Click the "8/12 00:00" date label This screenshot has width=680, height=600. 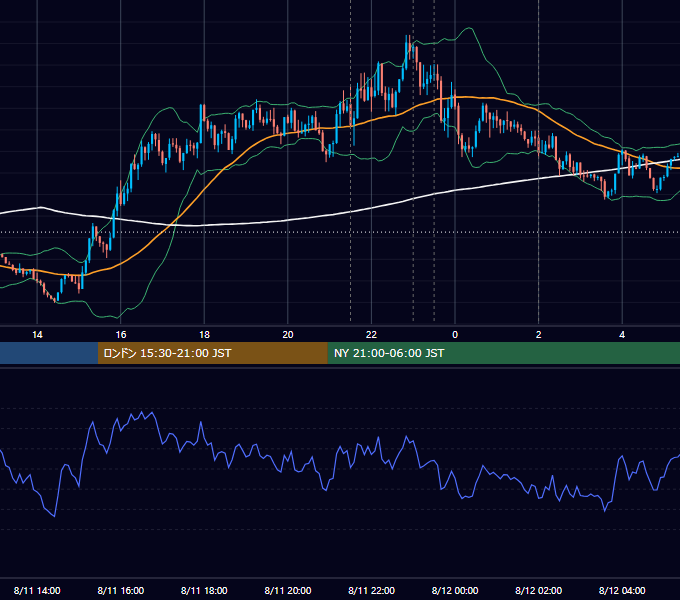[455, 590]
